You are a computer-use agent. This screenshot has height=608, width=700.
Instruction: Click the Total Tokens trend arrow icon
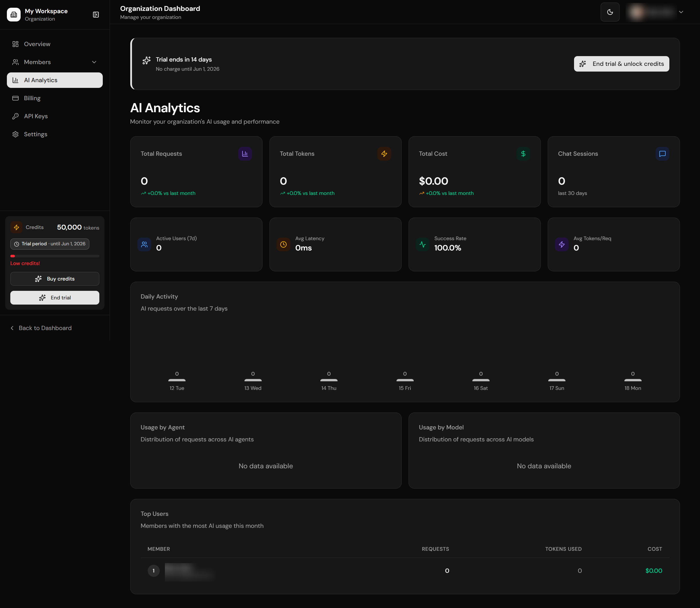[282, 194]
